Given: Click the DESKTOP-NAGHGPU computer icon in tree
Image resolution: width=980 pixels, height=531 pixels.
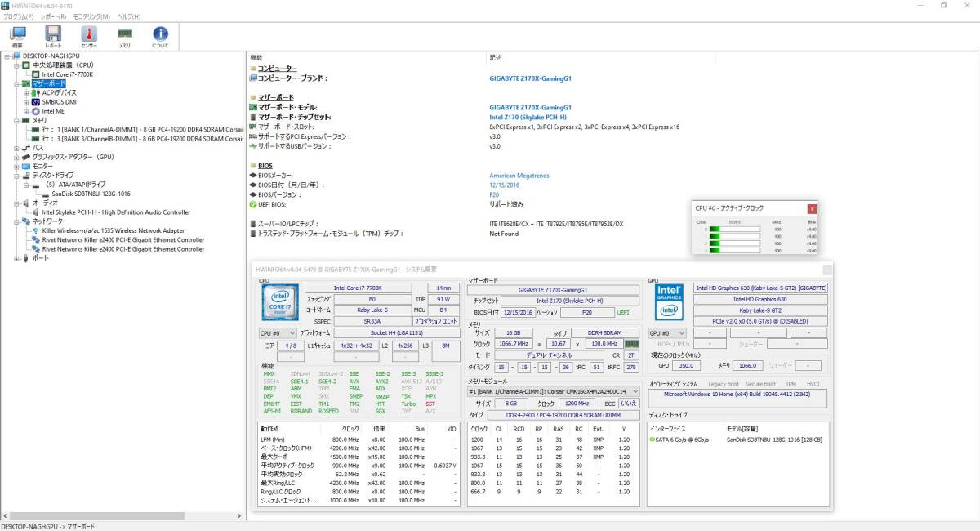Looking at the screenshot, I should click(17, 56).
